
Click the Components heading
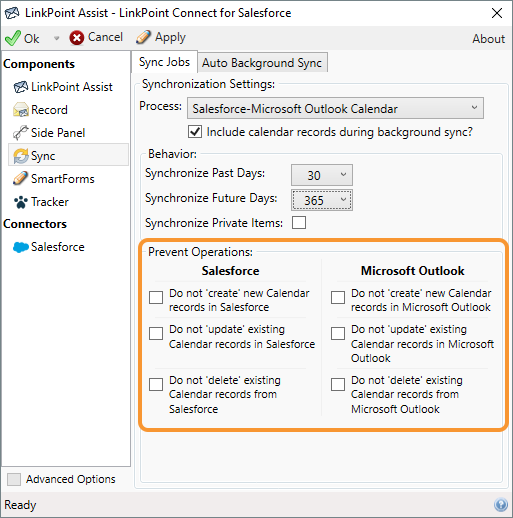[x=39, y=64]
